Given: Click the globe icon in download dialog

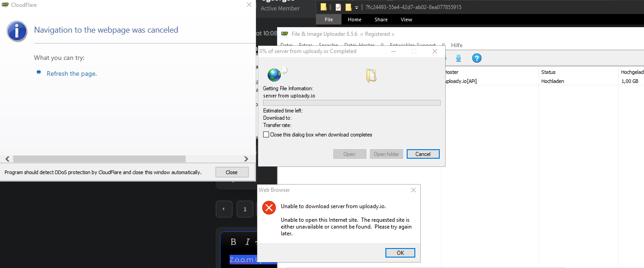Looking at the screenshot, I should [274, 74].
